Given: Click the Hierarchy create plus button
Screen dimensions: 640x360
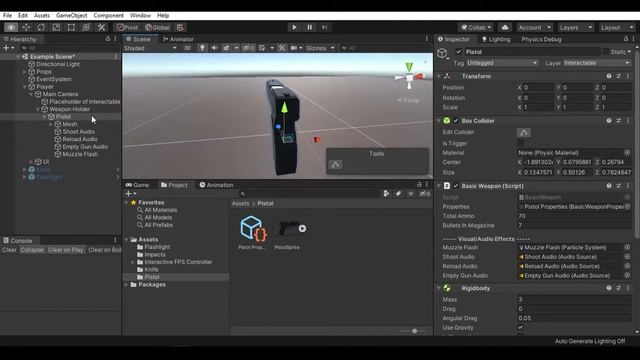Looking at the screenshot, I should coord(8,48).
